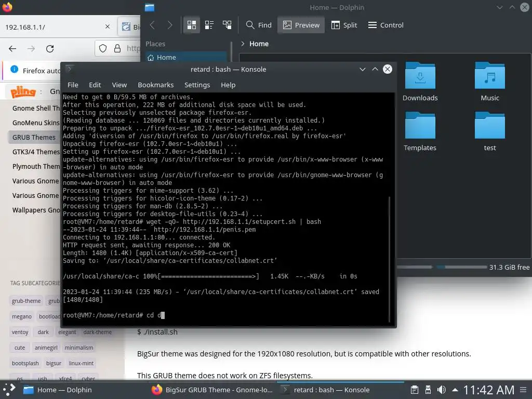Image resolution: width=532 pixels, height=399 pixels.
Task: Click the padlock site info icon
Action: pyautogui.click(x=117, y=48)
